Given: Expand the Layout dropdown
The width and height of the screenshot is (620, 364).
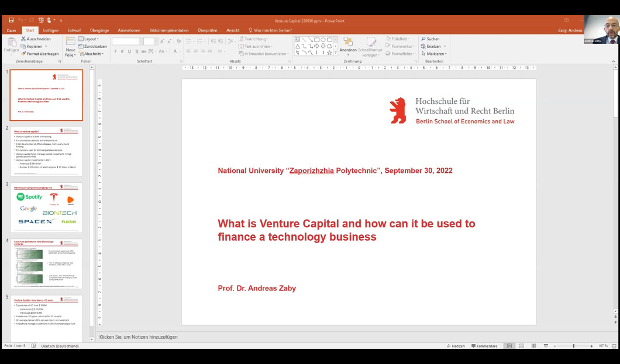Looking at the screenshot, I should 91,39.
